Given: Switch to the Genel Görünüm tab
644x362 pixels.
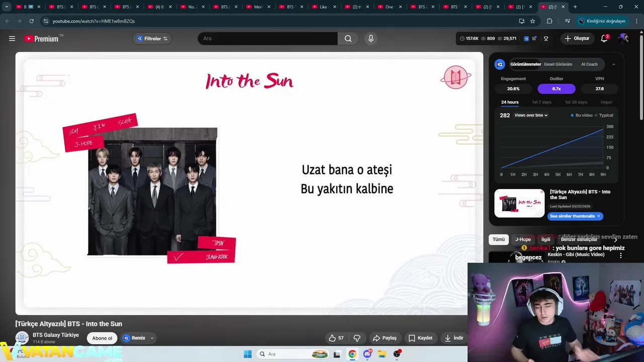Looking at the screenshot, I should [558, 64].
